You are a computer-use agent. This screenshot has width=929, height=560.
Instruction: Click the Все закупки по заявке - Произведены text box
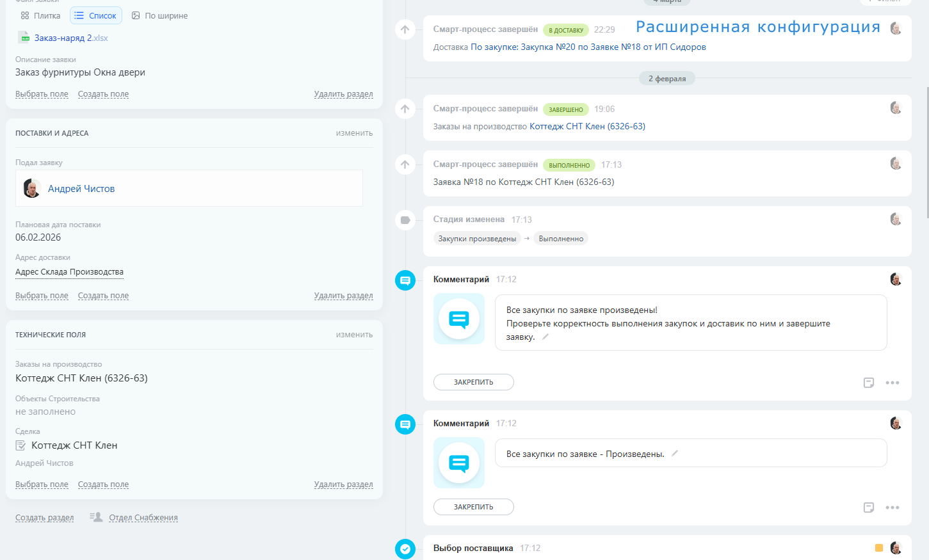tap(691, 453)
